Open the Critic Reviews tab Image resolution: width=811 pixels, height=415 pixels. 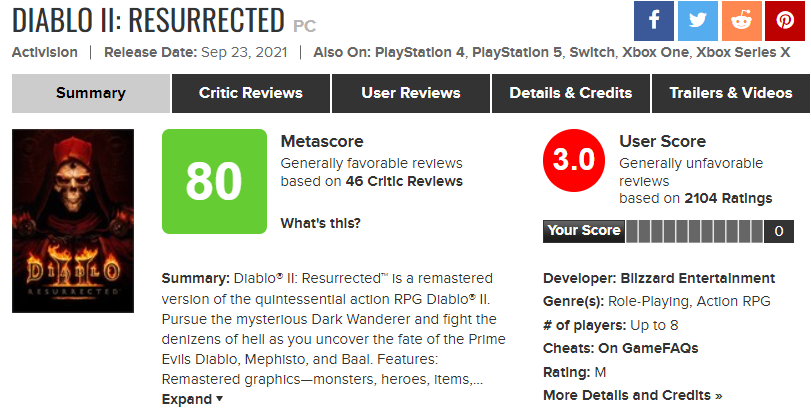[x=250, y=93]
